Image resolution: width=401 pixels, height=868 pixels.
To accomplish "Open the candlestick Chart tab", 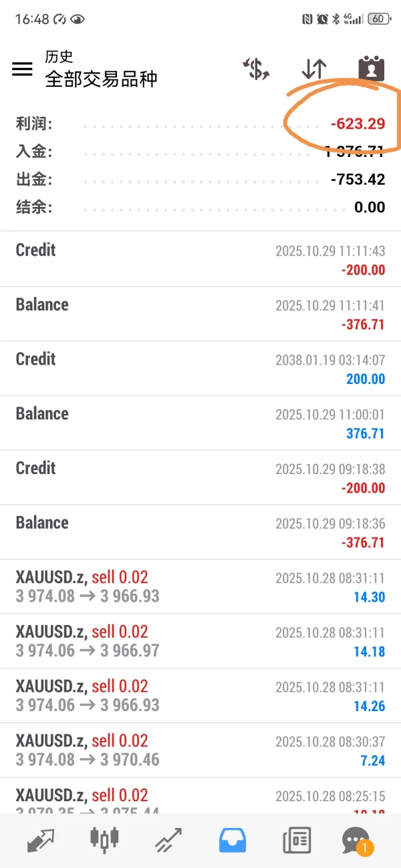I will 105,839.
